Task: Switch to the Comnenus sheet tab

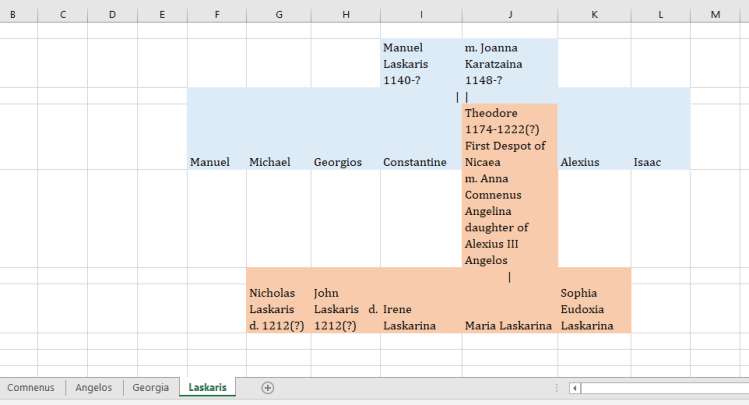Action: (31, 387)
